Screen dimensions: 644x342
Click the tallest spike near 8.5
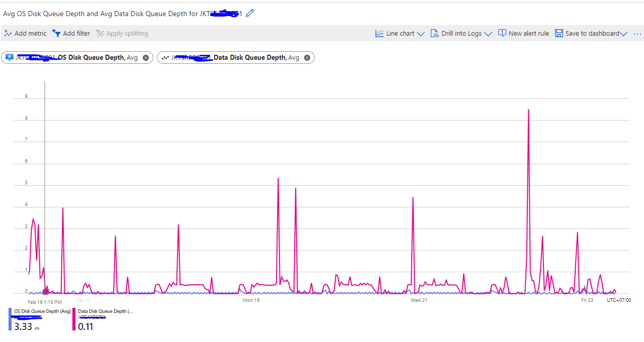(x=528, y=109)
